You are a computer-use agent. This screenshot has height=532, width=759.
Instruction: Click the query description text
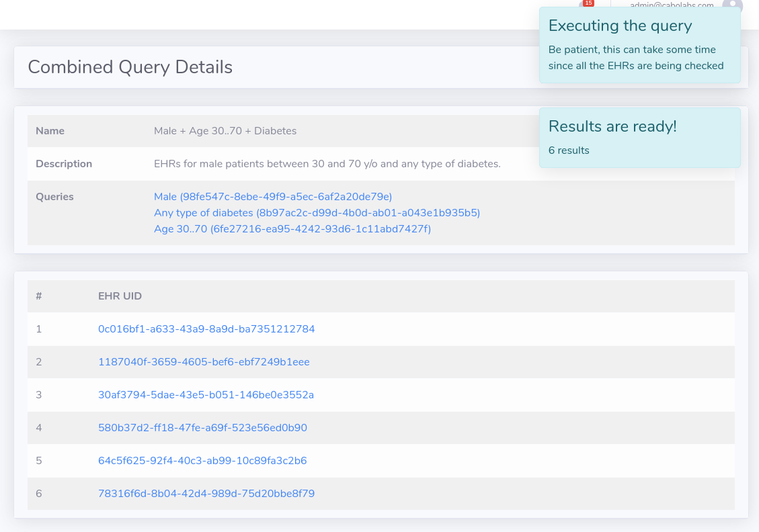327,164
